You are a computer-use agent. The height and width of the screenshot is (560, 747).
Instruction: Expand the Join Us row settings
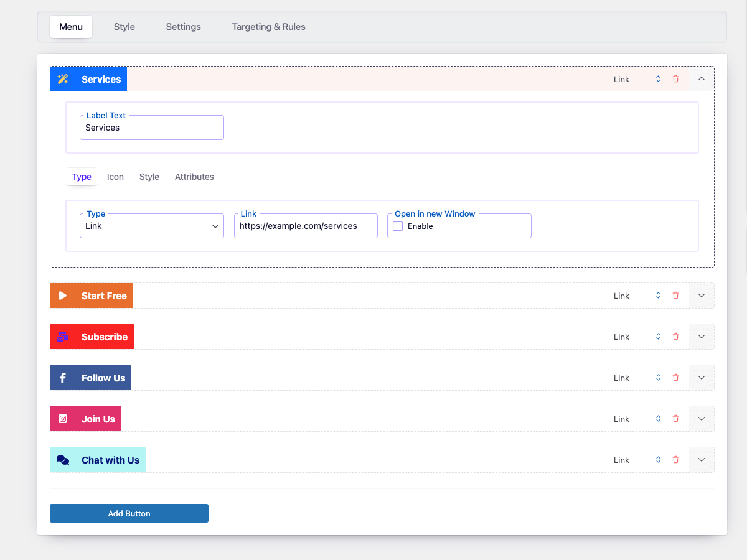pyautogui.click(x=702, y=419)
